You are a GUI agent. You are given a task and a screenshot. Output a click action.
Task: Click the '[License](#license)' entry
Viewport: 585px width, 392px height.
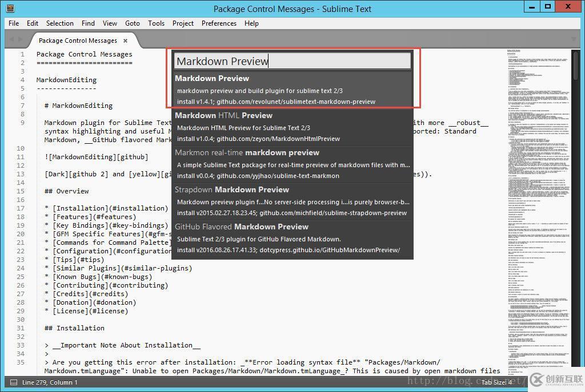[x=90, y=311]
